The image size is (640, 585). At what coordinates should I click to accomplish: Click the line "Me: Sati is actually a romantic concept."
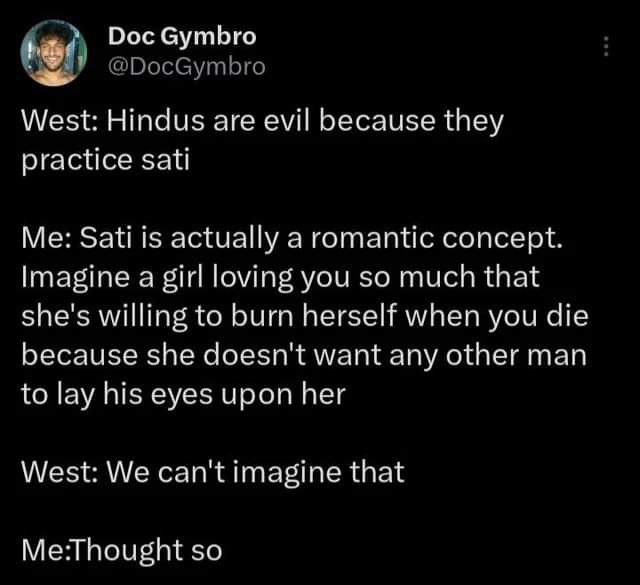coord(292,238)
